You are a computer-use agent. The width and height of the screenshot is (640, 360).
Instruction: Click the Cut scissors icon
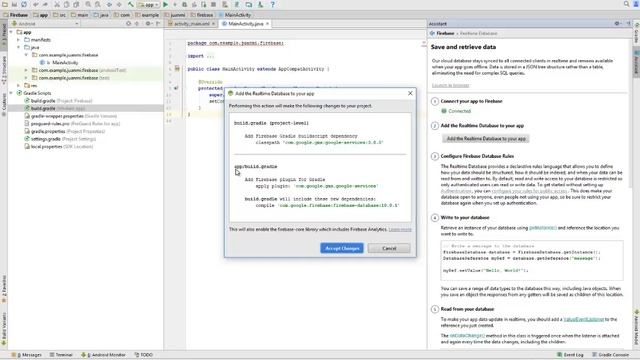pyautogui.click(x=57, y=4)
